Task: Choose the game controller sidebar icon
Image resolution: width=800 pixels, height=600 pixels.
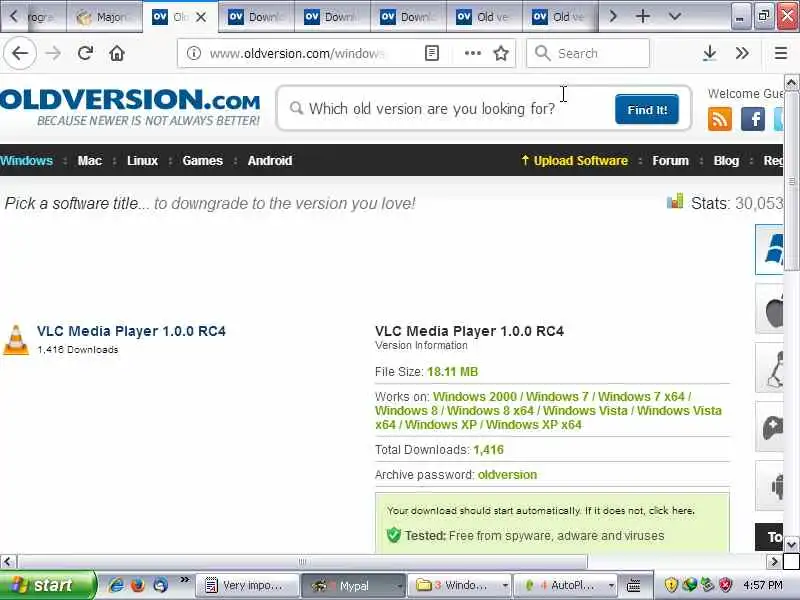Action: tap(770, 427)
